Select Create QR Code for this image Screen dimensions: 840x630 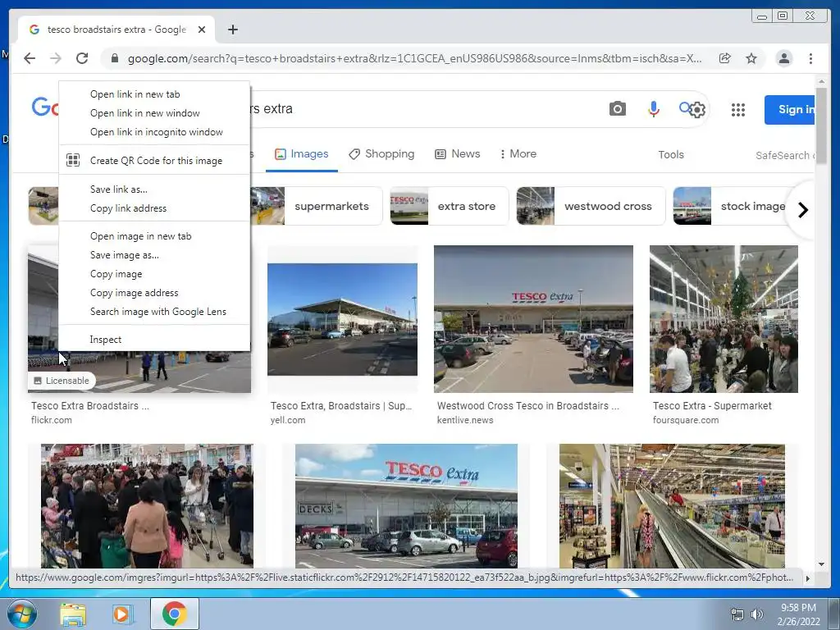154,160
